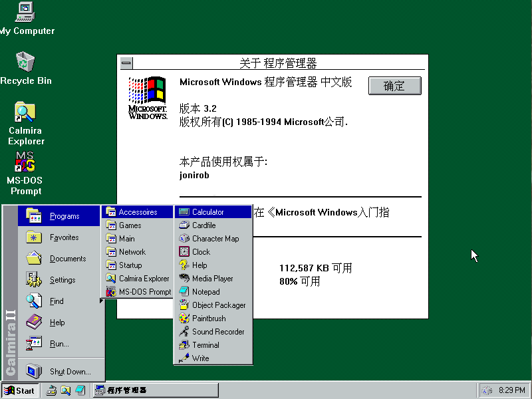Click the heading "Microsoft Windows 程序管理器 中文版"
This screenshot has width=532, height=399.
pyautogui.click(x=265, y=82)
